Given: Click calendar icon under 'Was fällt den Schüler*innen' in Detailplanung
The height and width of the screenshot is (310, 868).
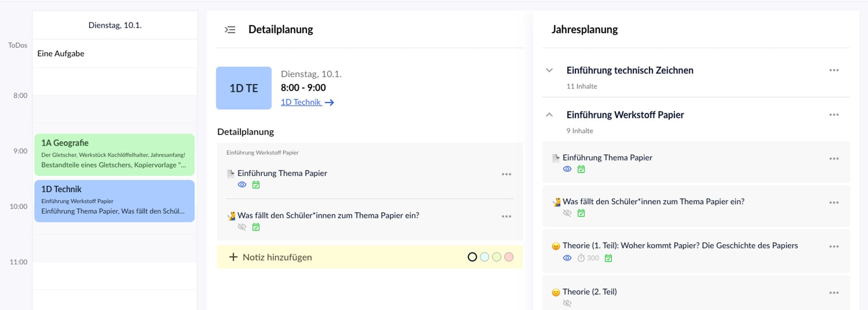Looking at the screenshot, I should pyautogui.click(x=256, y=227).
